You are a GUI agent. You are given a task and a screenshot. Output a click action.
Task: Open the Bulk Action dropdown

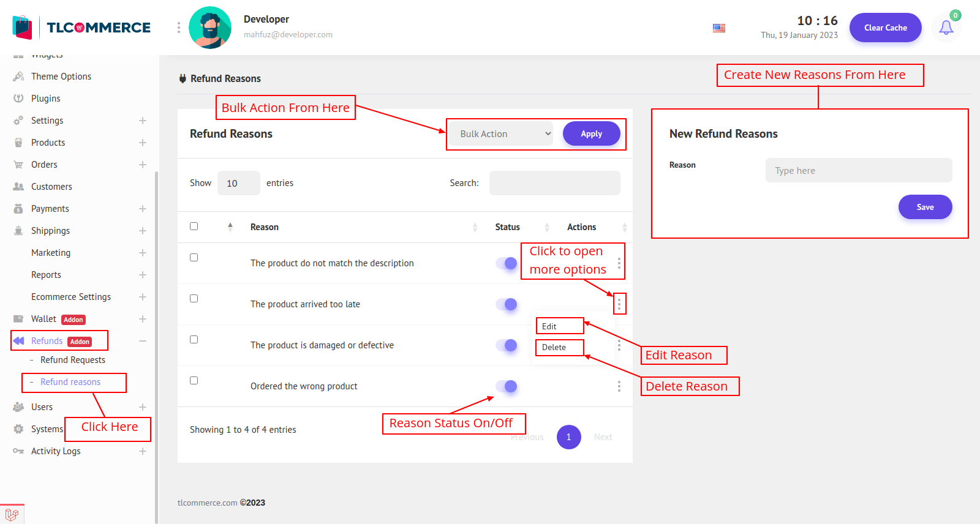[x=502, y=134]
